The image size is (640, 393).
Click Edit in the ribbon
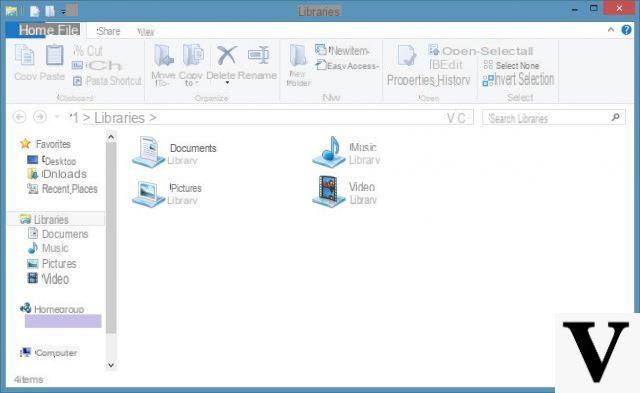tap(446, 65)
